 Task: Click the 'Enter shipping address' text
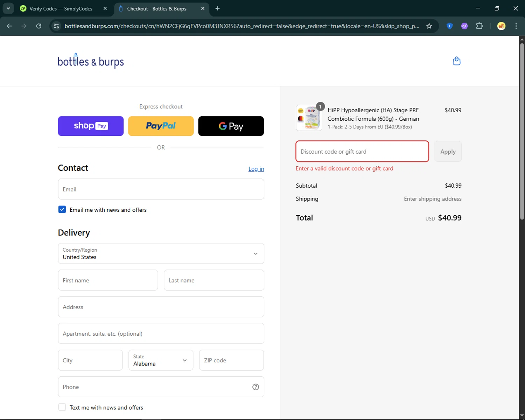coord(433,199)
